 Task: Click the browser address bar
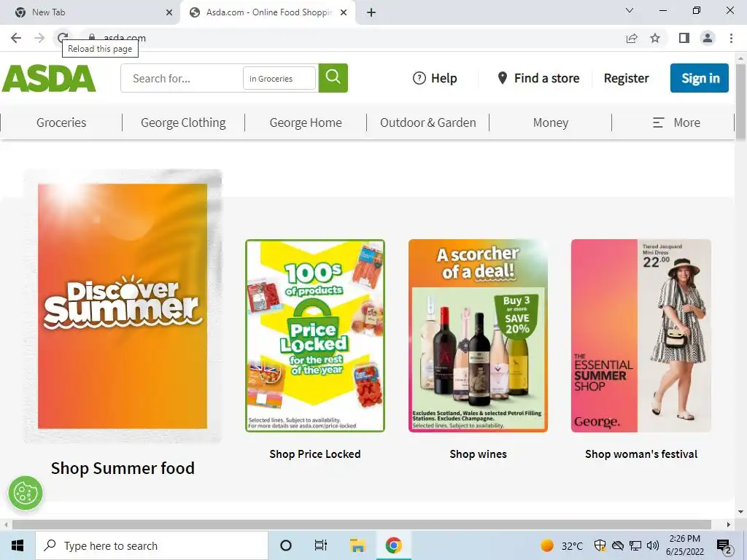coord(352,38)
